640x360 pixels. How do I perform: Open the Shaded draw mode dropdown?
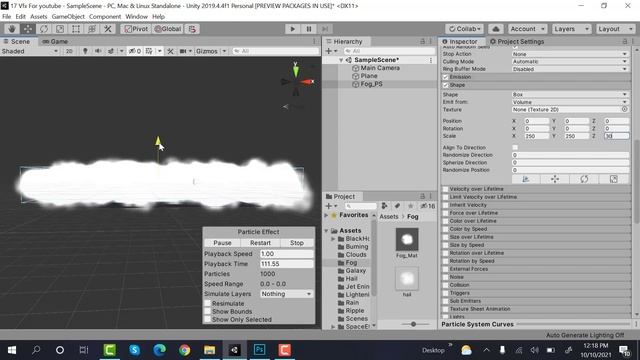29,51
